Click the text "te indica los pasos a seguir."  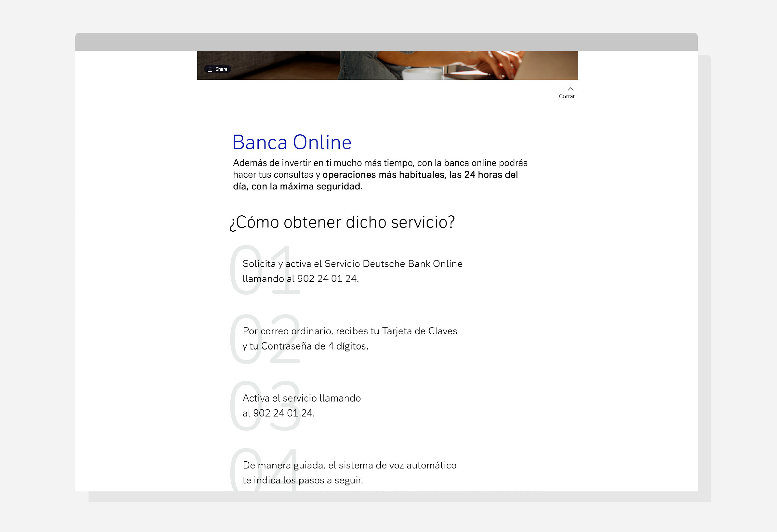(x=303, y=481)
